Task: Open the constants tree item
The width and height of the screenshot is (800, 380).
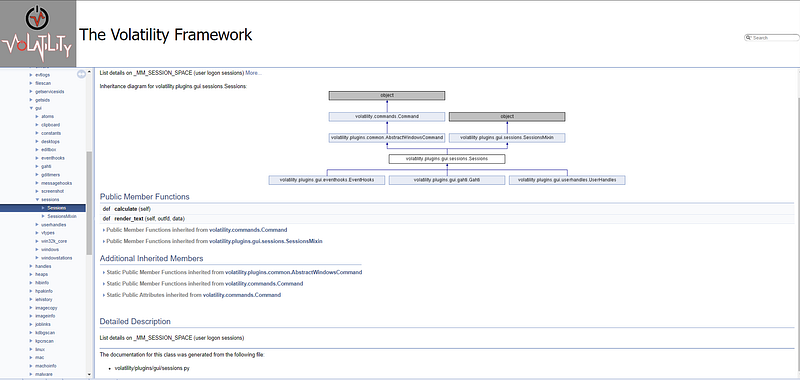Action: (51, 133)
